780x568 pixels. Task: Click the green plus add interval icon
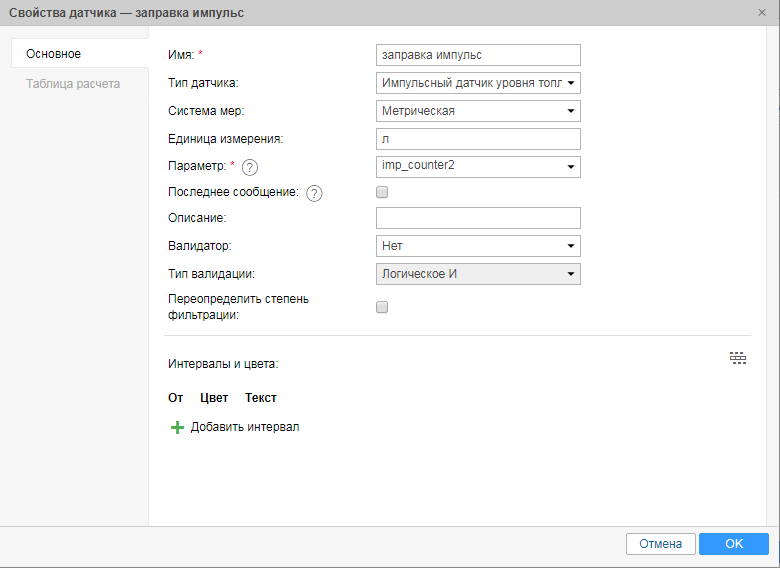[x=178, y=427]
